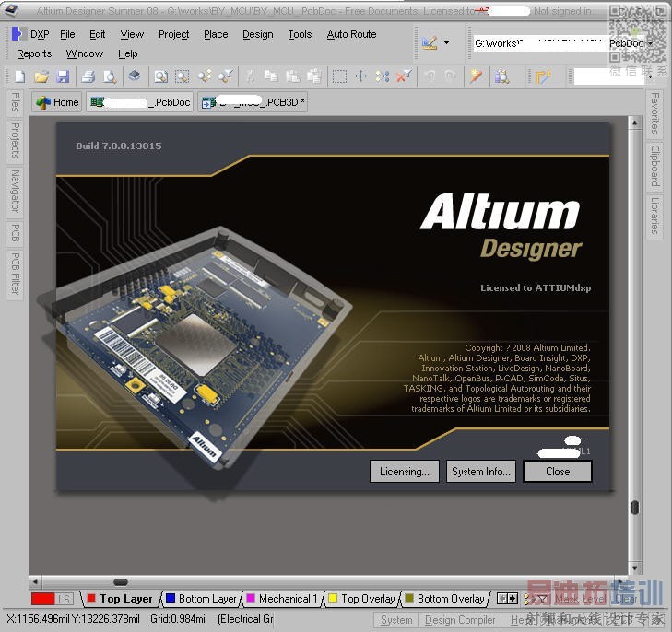Click the Licensing... button

pyautogui.click(x=405, y=471)
